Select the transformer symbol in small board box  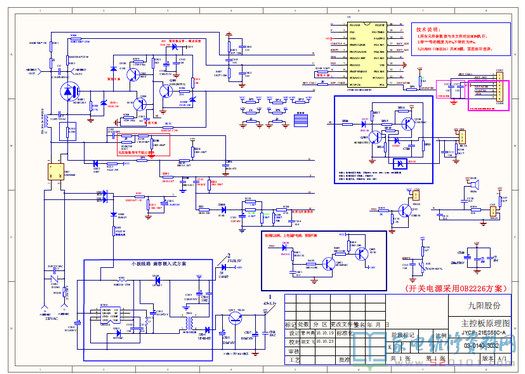pyautogui.click(x=189, y=322)
